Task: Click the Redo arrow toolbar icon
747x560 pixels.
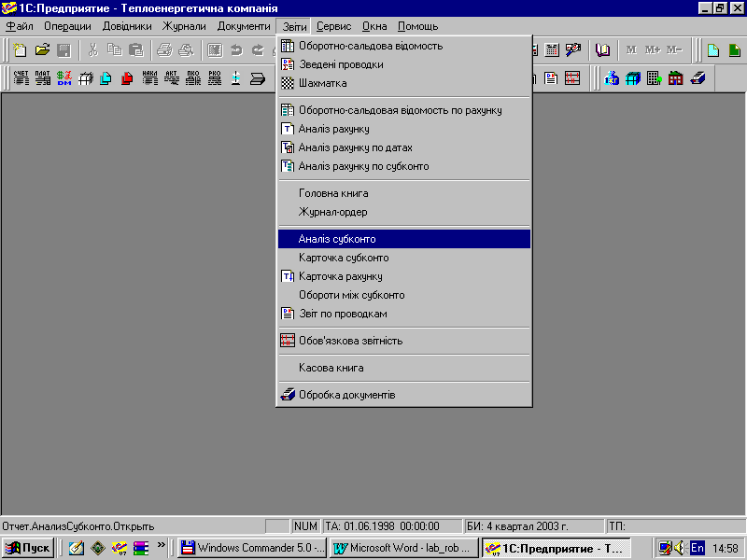Action: coord(258,50)
